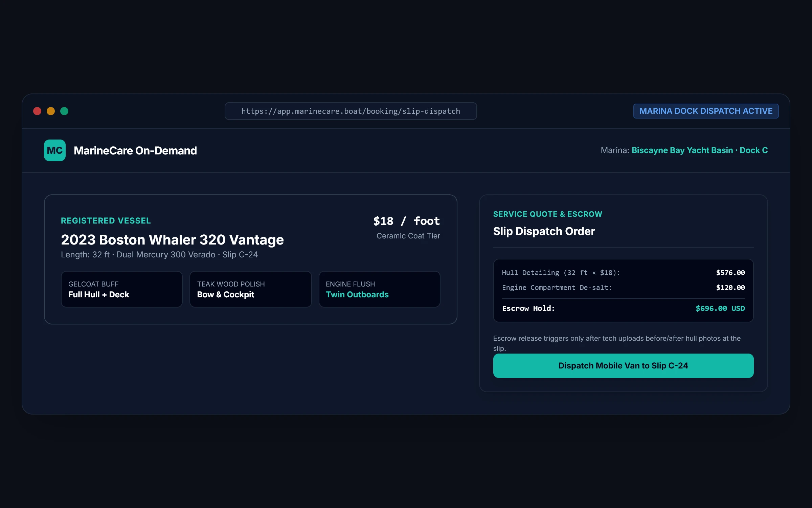The width and height of the screenshot is (812, 508).
Task: Click the 2023 Boston Whaler 320 Vantage heading
Action: (x=172, y=240)
